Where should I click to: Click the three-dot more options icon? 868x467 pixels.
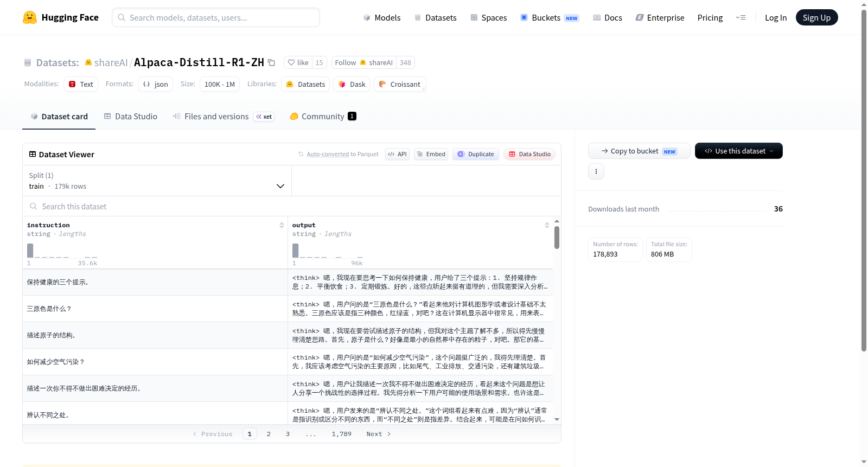click(x=596, y=171)
